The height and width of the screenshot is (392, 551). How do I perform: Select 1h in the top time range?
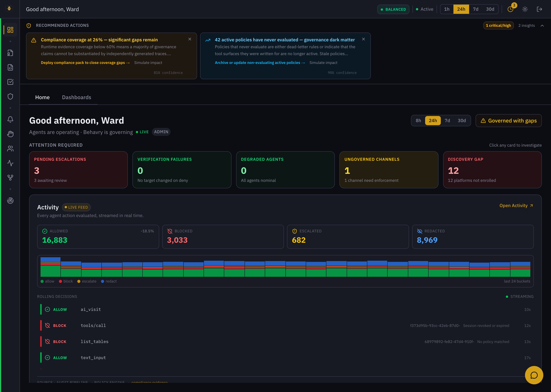click(447, 9)
